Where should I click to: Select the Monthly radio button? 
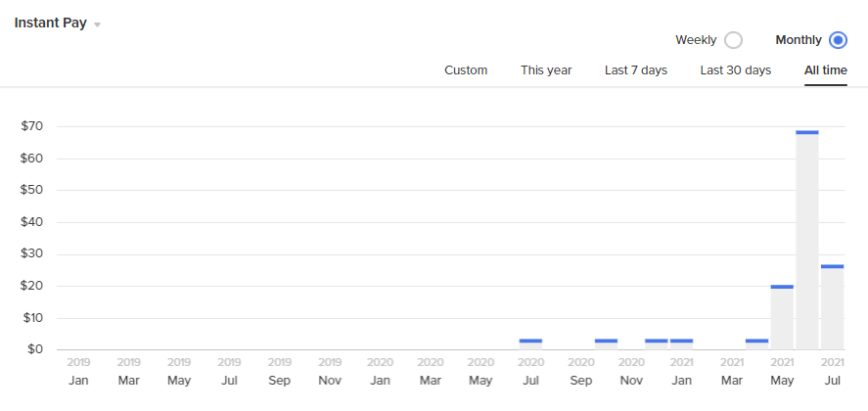point(837,40)
